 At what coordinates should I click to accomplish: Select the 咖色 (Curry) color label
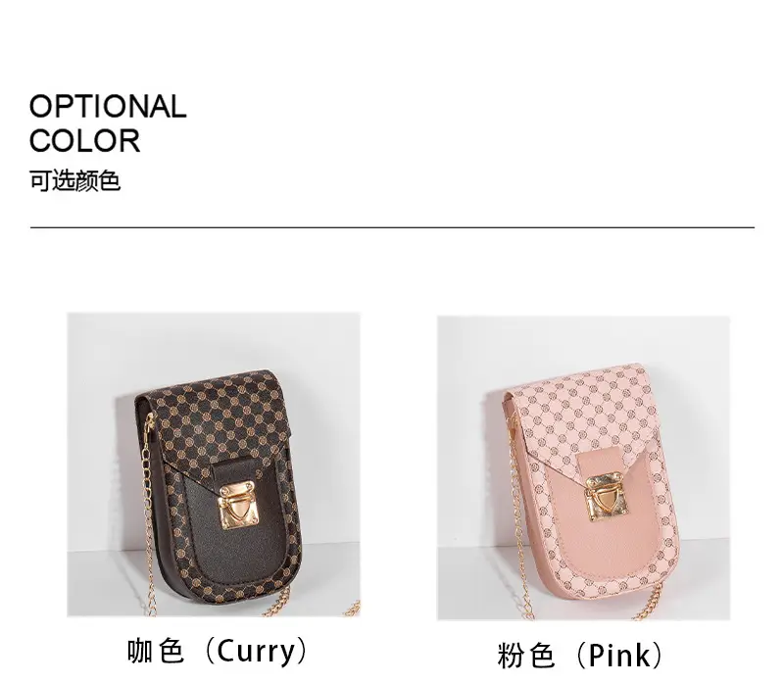pos(217,651)
